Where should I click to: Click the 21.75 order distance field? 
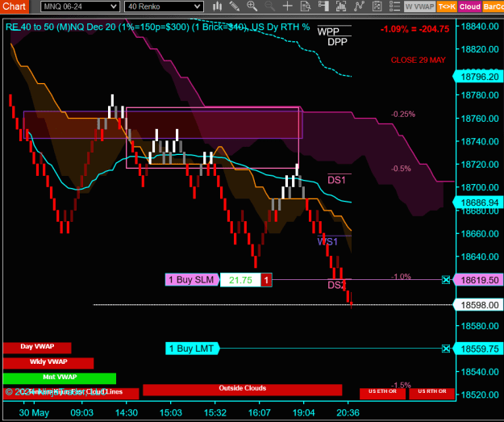click(240, 280)
